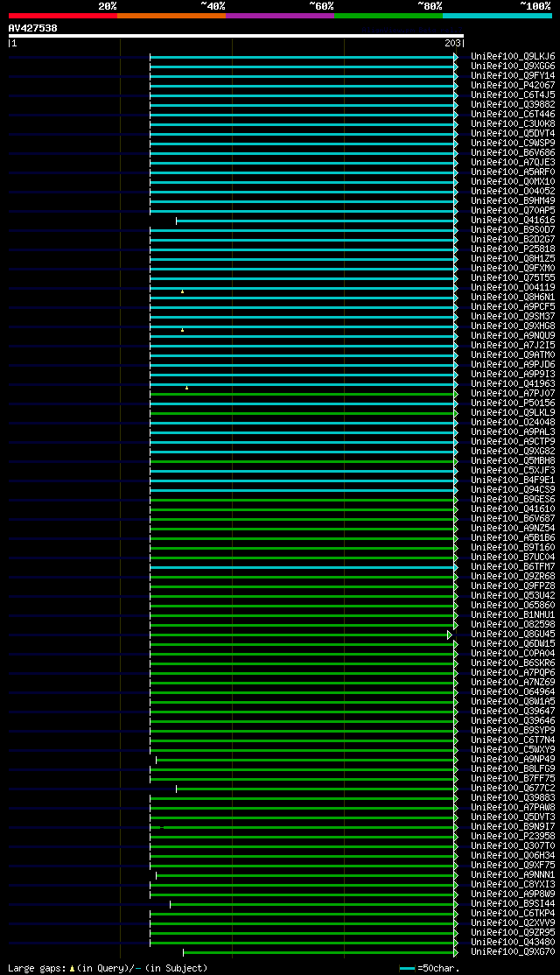Viewport: 560px width, 975px height.
Task: Click the cyan ~100% legend color bar
Action: pyautogui.click(x=497, y=16)
